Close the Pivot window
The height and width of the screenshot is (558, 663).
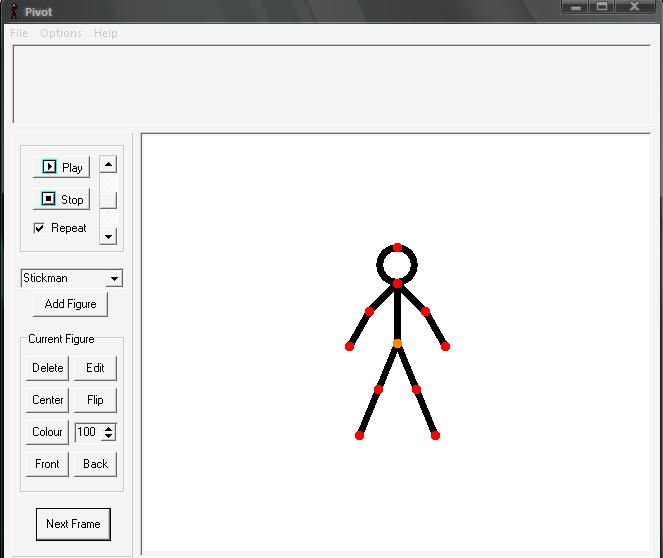[634, 7]
